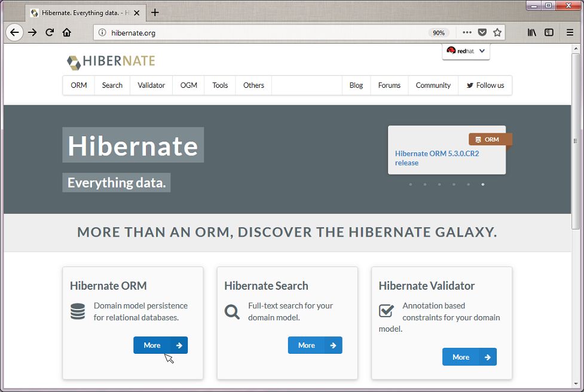Click the scrollbar down arrow
The width and height of the screenshot is (584, 392).
point(576,384)
